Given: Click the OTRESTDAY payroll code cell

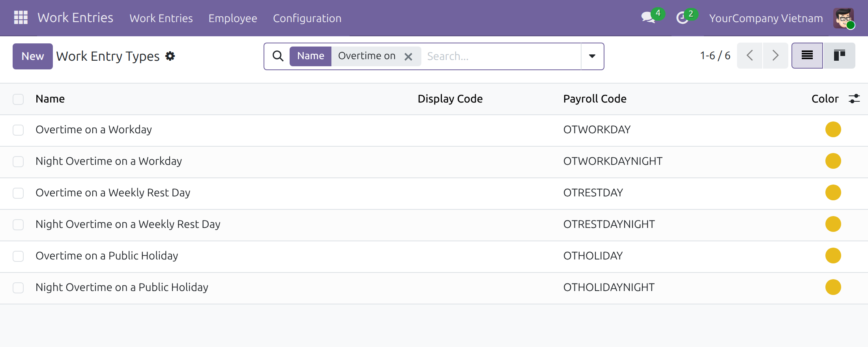Looking at the screenshot, I should (x=593, y=192).
